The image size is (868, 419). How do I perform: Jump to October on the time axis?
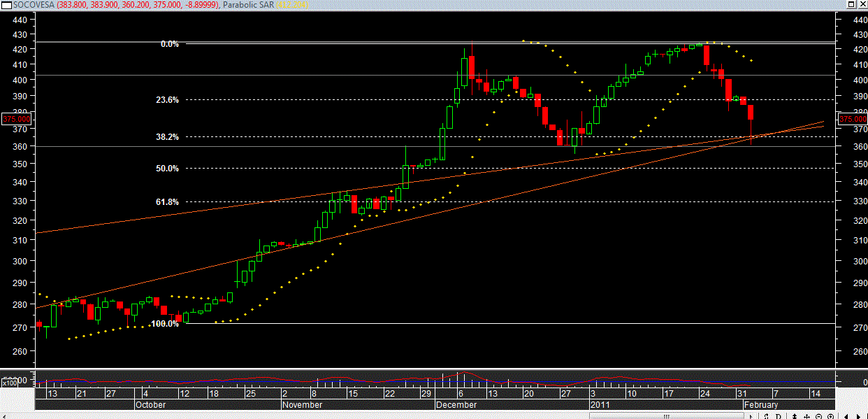click(150, 405)
